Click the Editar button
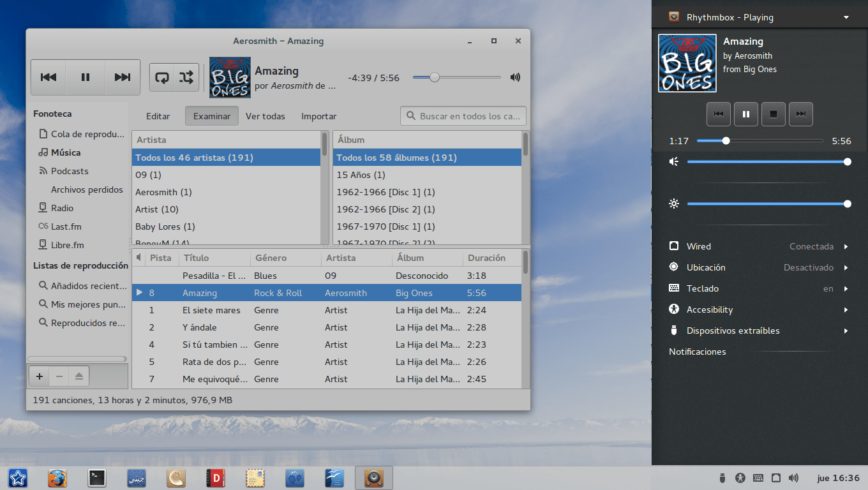The width and height of the screenshot is (868, 490). click(158, 116)
